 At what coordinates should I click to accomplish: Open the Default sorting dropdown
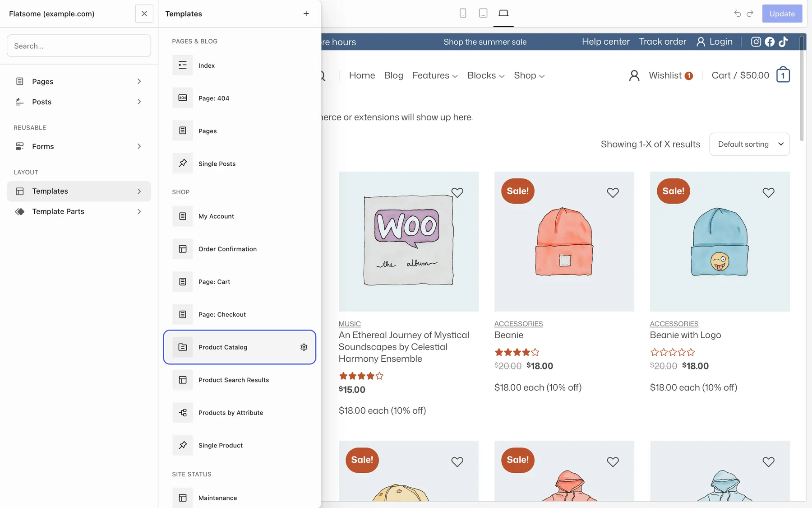749,144
